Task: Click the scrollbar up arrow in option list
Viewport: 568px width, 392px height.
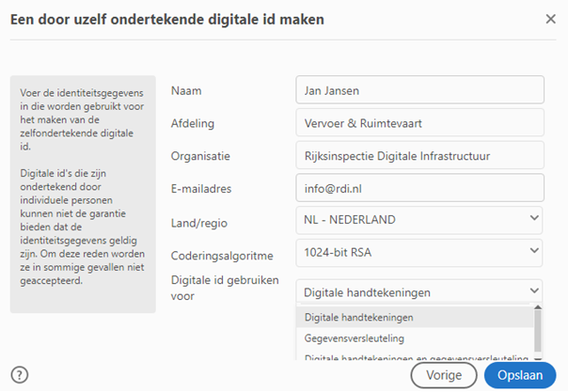Action: (x=538, y=307)
